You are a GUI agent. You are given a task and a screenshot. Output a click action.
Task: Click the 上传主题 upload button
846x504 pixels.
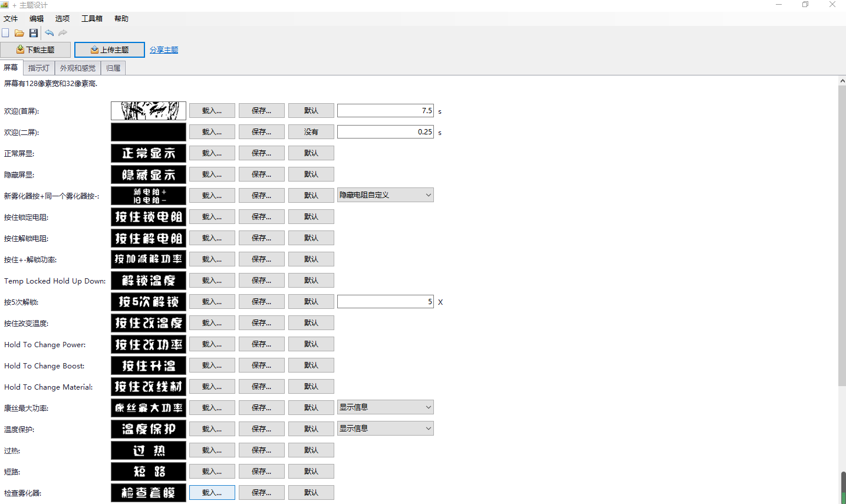pyautogui.click(x=110, y=50)
